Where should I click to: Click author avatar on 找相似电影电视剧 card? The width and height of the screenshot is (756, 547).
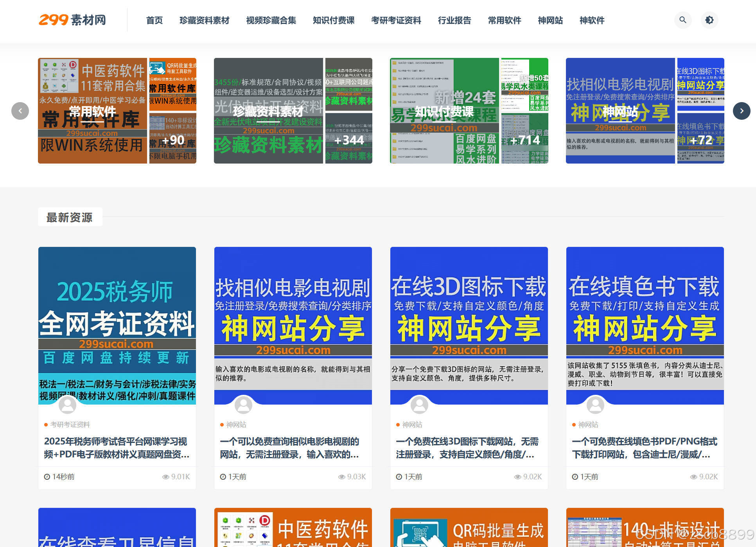coord(243,405)
